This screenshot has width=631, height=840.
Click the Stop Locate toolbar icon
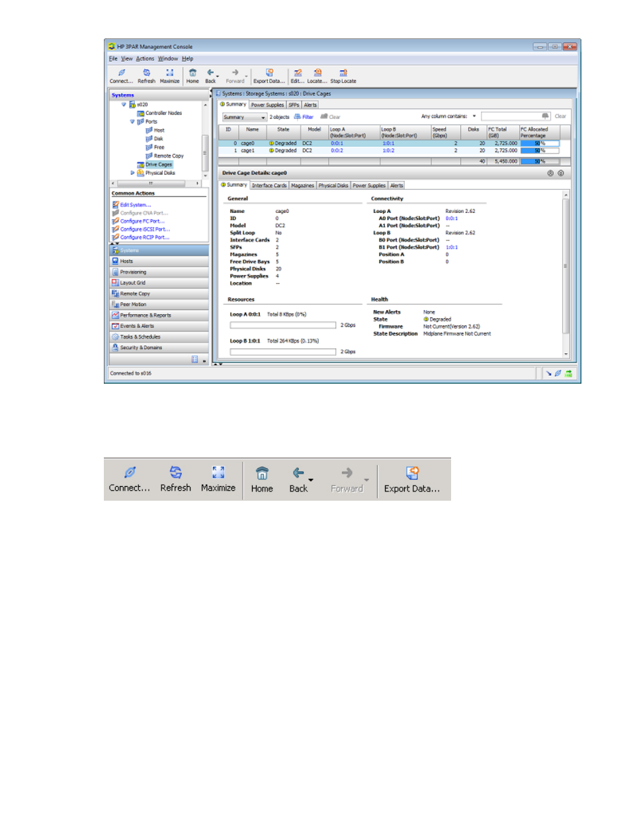[x=343, y=73]
